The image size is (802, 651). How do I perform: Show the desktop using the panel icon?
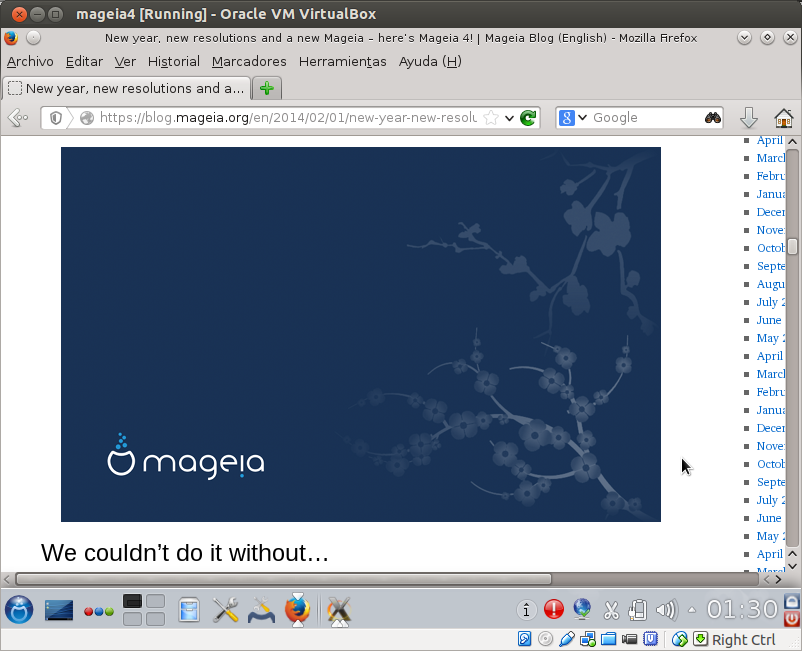pos(58,610)
